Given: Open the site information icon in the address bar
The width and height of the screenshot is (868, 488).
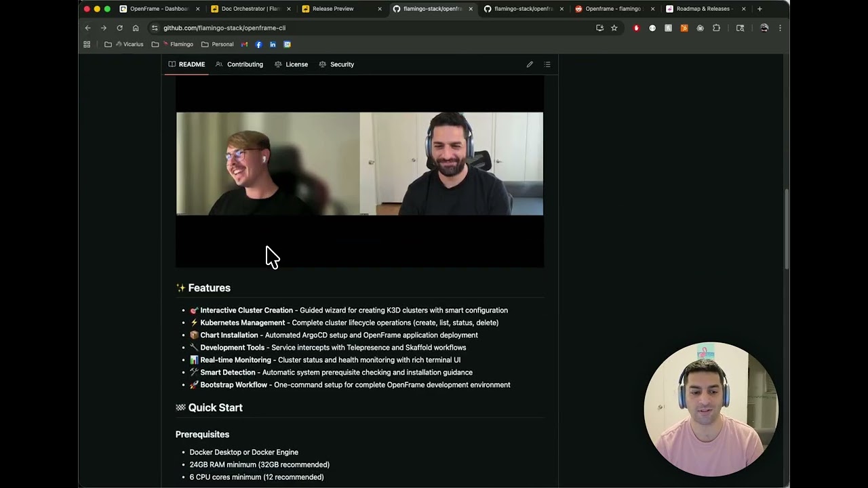Looking at the screenshot, I should pyautogui.click(x=155, y=28).
